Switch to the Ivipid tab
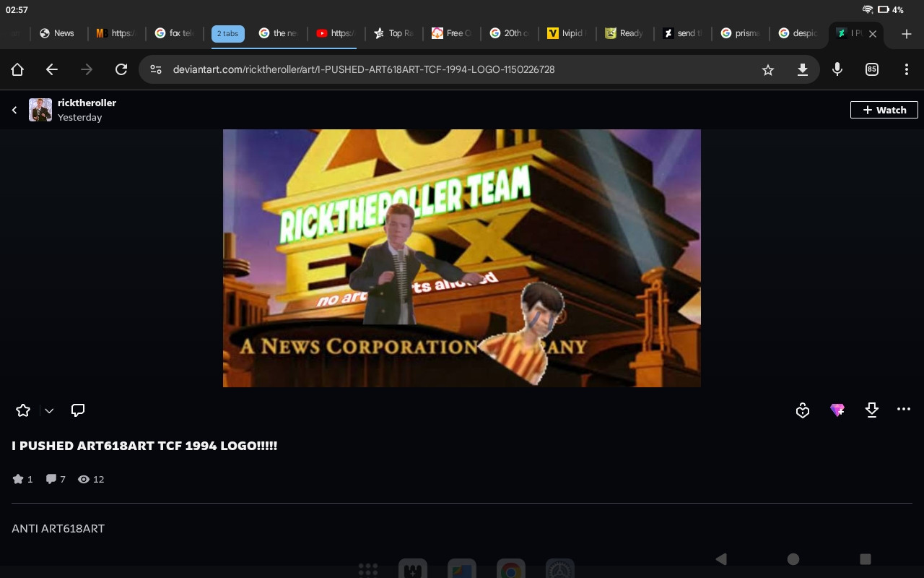Image resolution: width=924 pixels, height=578 pixels. click(567, 33)
